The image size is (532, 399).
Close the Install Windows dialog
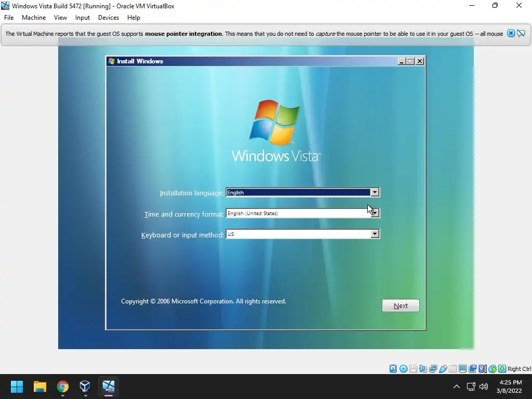[x=420, y=61]
